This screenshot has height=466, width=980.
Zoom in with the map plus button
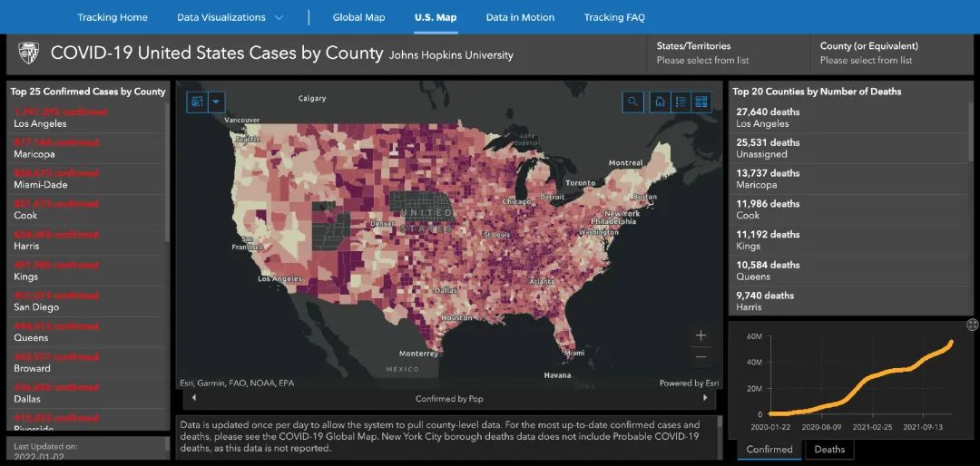click(x=701, y=335)
